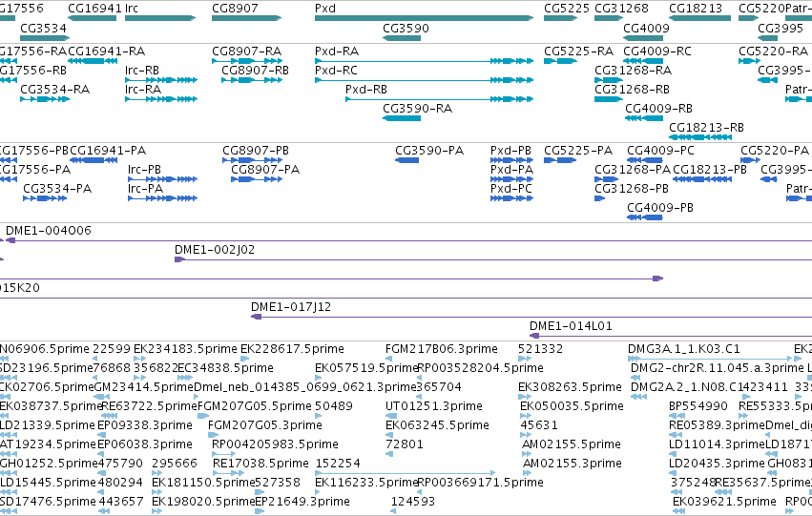Click the EK057519.5prime EST label
This screenshot has width=812, height=516.
point(366,368)
